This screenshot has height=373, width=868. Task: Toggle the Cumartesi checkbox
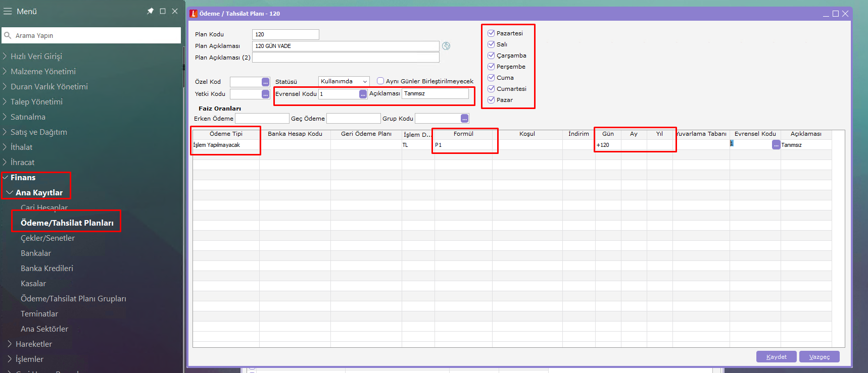point(491,89)
